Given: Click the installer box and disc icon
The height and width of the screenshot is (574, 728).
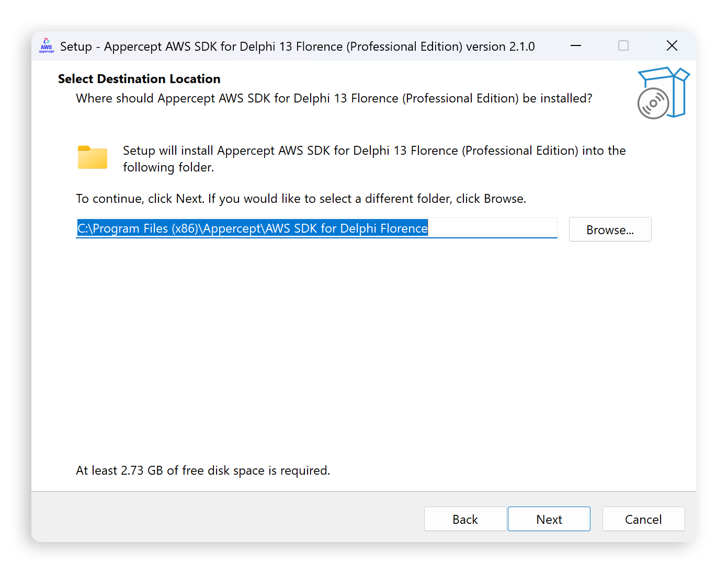Looking at the screenshot, I should tap(663, 93).
